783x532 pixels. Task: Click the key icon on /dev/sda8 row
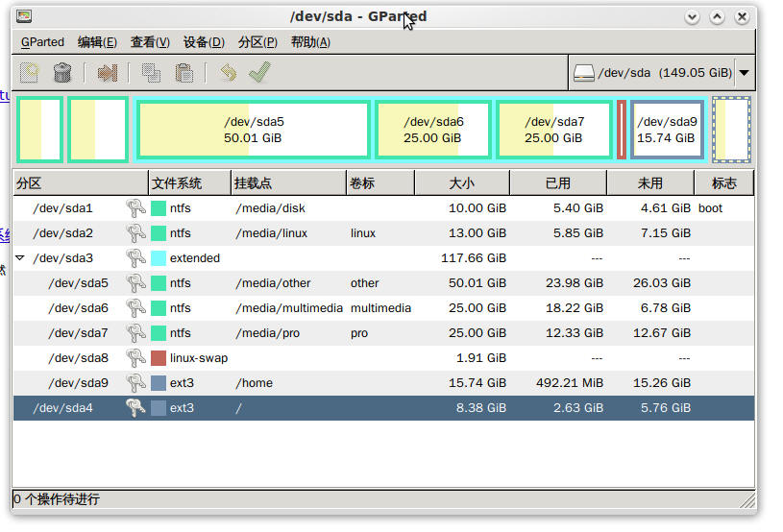(135, 358)
